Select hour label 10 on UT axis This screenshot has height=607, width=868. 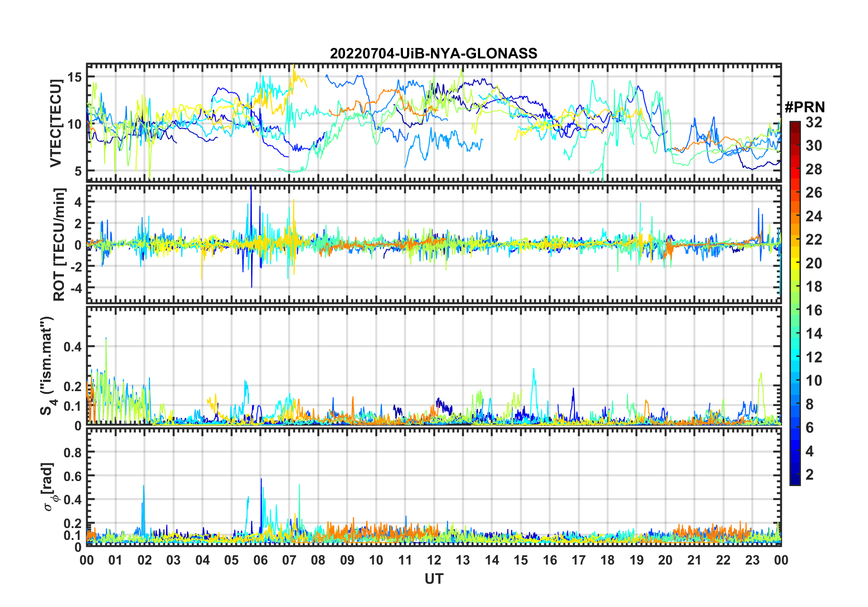[x=376, y=560]
